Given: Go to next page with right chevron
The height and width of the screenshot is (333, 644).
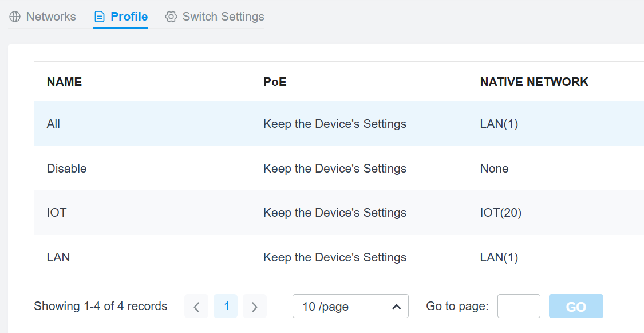Looking at the screenshot, I should coord(255,306).
